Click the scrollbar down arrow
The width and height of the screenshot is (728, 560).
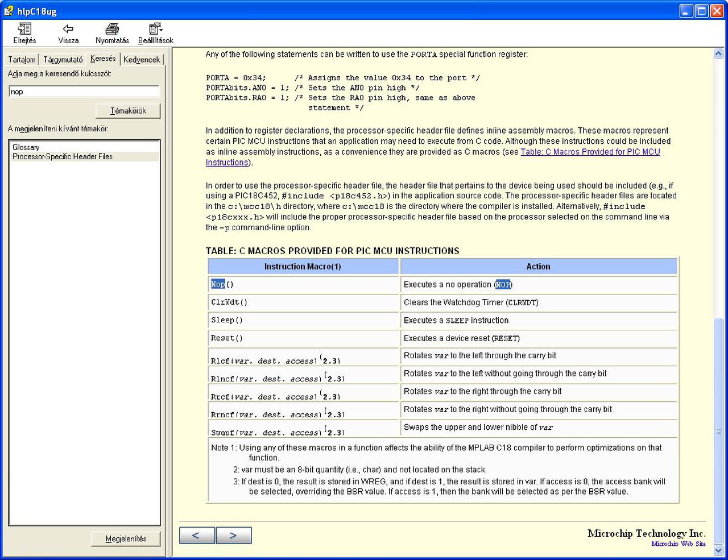pyautogui.click(x=718, y=550)
